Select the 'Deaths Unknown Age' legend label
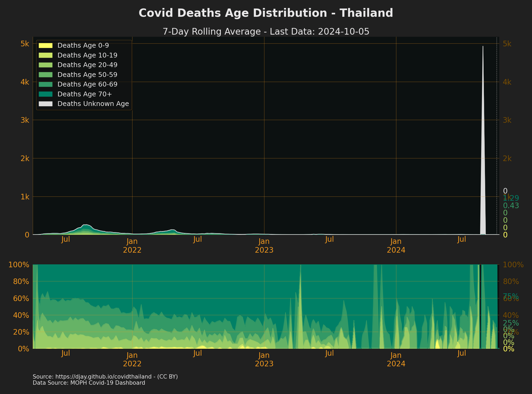Viewport: 532px width, 394px height. tap(93, 104)
